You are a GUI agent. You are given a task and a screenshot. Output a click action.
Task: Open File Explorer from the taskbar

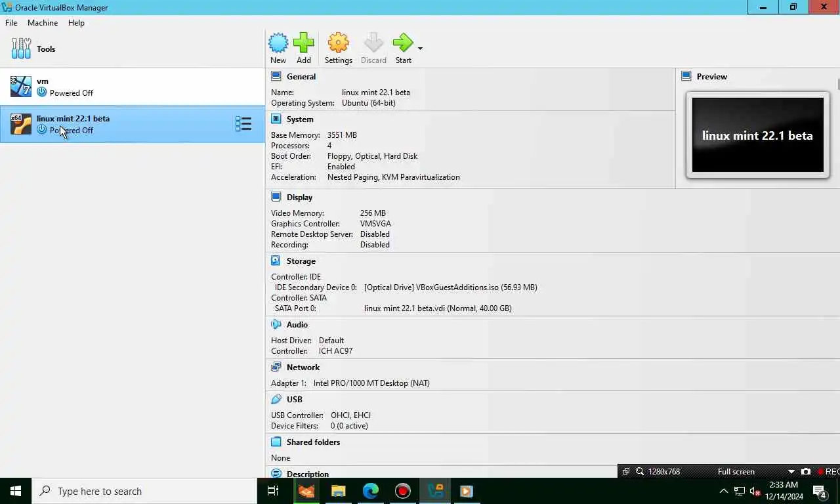click(x=338, y=491)
